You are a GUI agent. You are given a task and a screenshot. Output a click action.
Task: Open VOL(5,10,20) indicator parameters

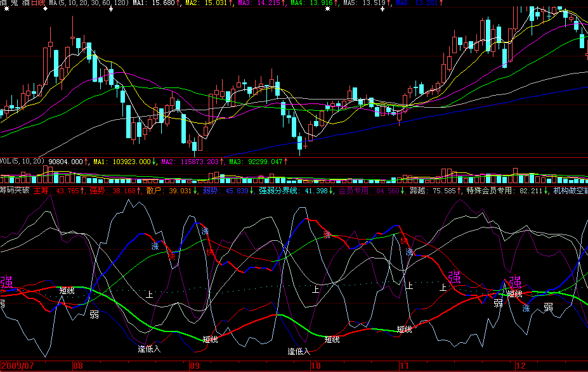coord(22,162)
